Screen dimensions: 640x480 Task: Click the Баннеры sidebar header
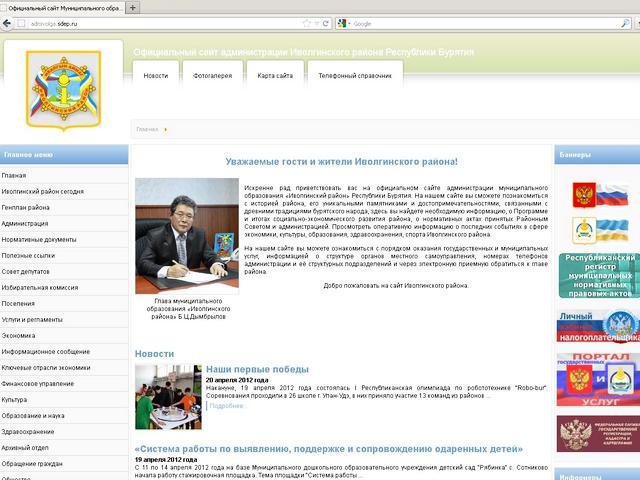tap(597, 155)
